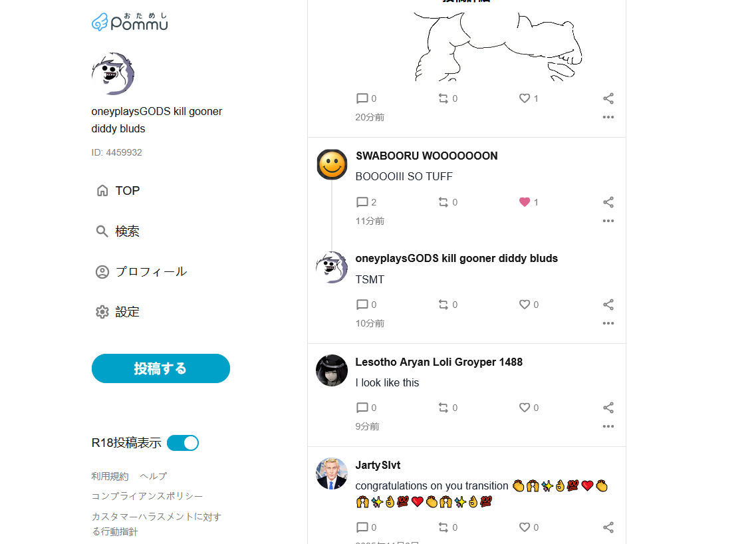This screenshot has height=544, width=756.
Task: Like the TSMT reply
Action: point(525,305)
